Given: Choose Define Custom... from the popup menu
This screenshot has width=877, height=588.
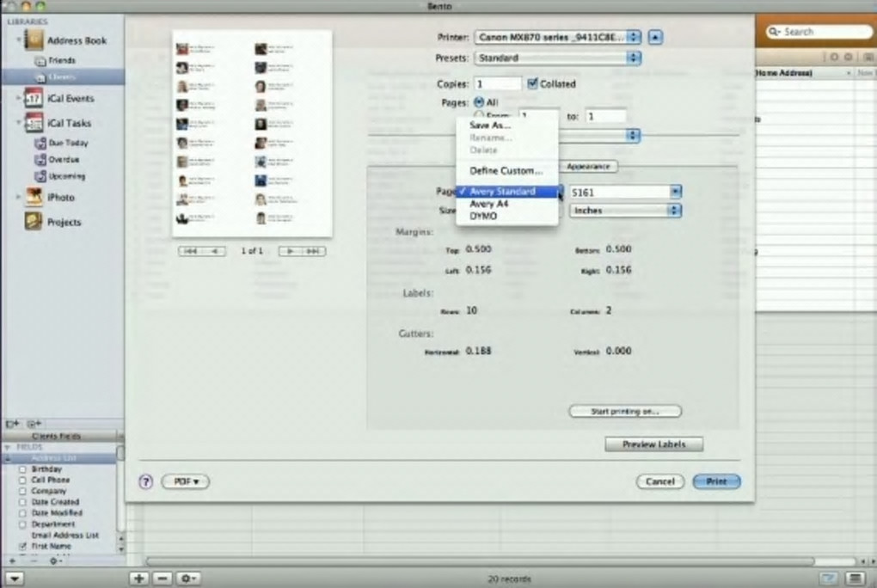Looking at the screenshot, I should [506, 171].
